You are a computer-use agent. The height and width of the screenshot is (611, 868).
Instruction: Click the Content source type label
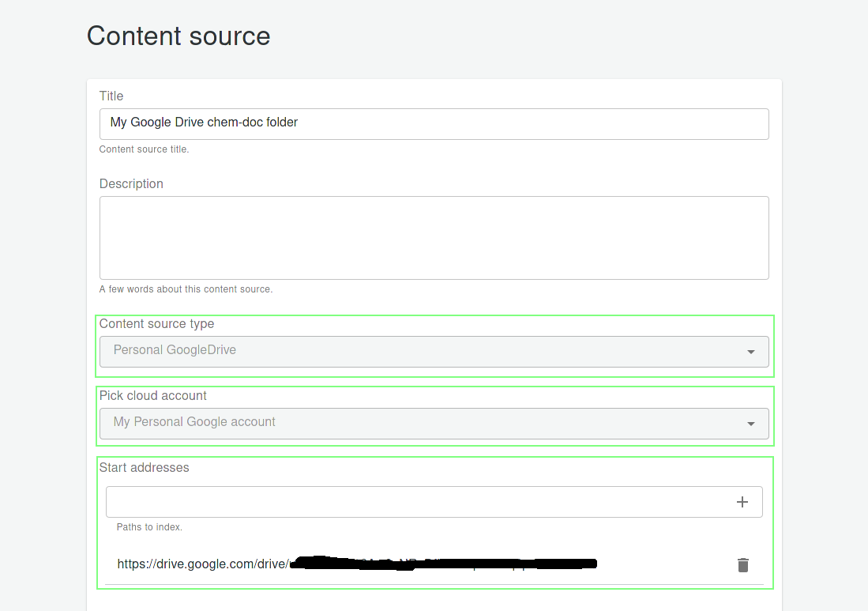point(156,323)
